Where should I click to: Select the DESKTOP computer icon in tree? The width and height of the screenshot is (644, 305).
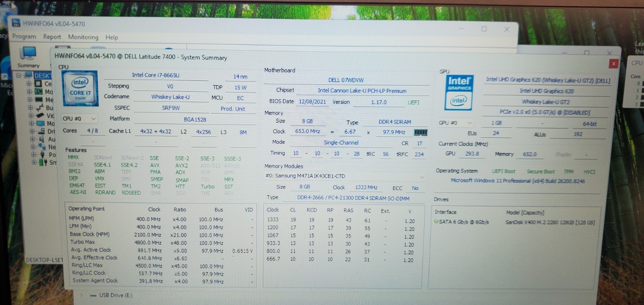click(x=29, y=75)
